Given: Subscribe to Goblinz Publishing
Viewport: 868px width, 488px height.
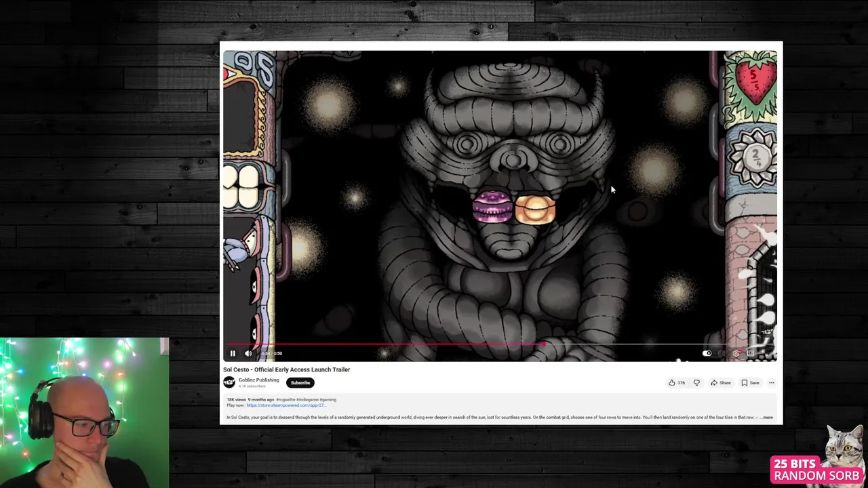Looking at the screenshot, I should 300,383.
